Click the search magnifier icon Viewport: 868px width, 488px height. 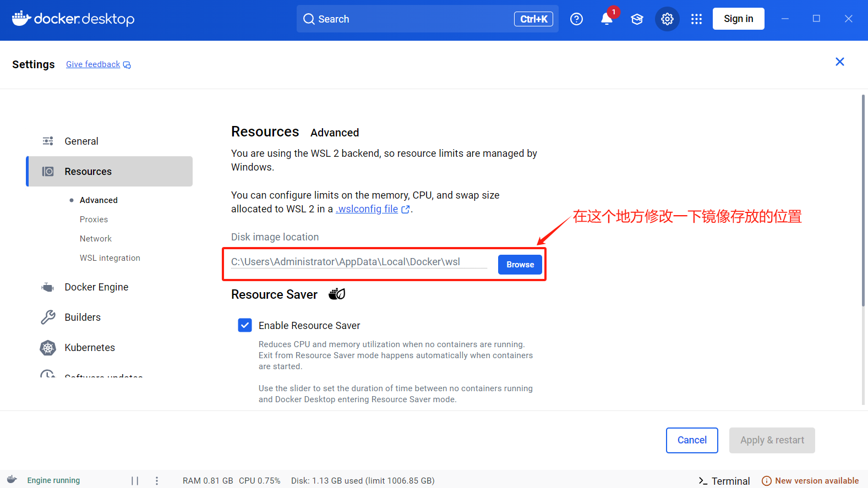pos(309,19)
